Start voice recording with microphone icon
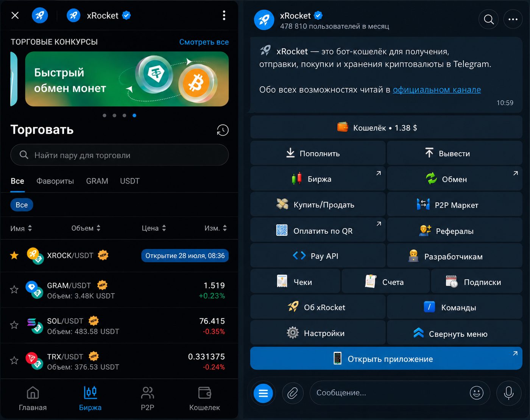 [x=509, y=393]
